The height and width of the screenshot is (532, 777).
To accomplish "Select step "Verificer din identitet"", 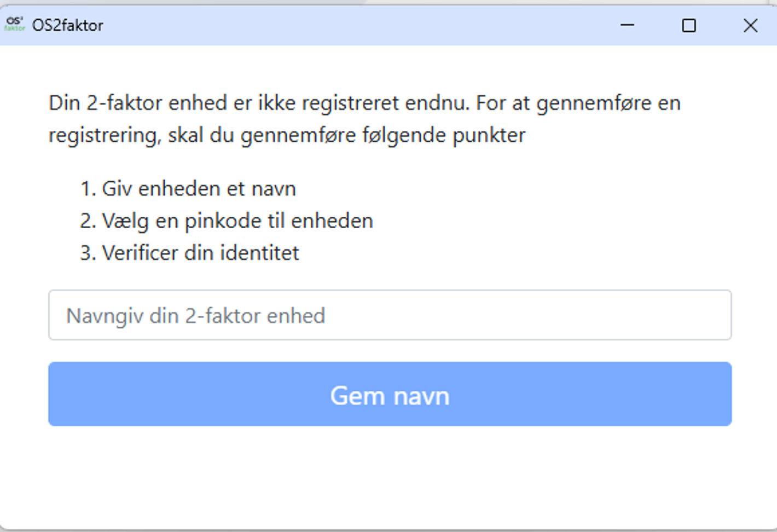I will (200, 253).
